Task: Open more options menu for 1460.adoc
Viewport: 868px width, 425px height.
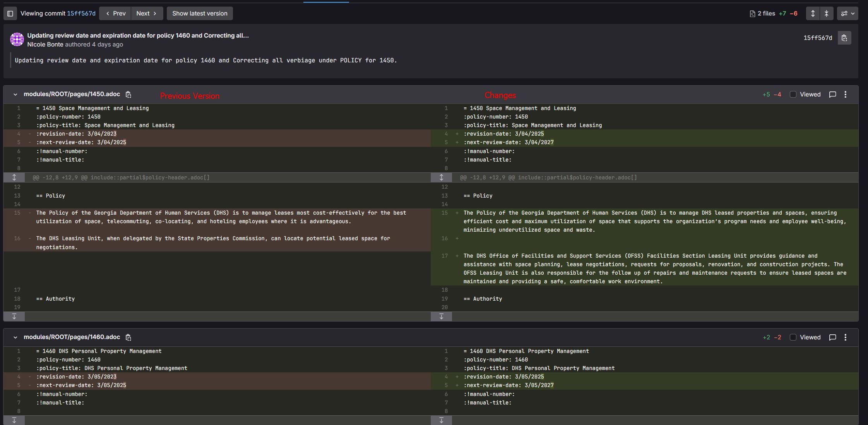Action: pyautogui.click(x=845, y=337)
